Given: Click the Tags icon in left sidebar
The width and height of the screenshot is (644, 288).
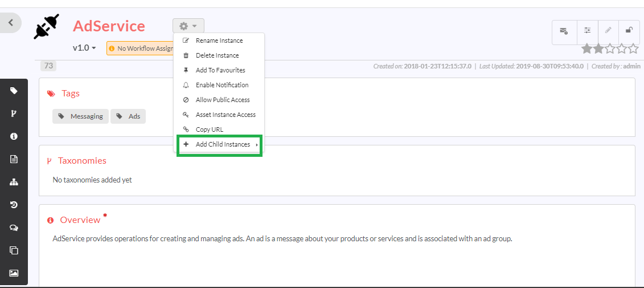Looking at the screenshot, I should (x=14, y=91).
